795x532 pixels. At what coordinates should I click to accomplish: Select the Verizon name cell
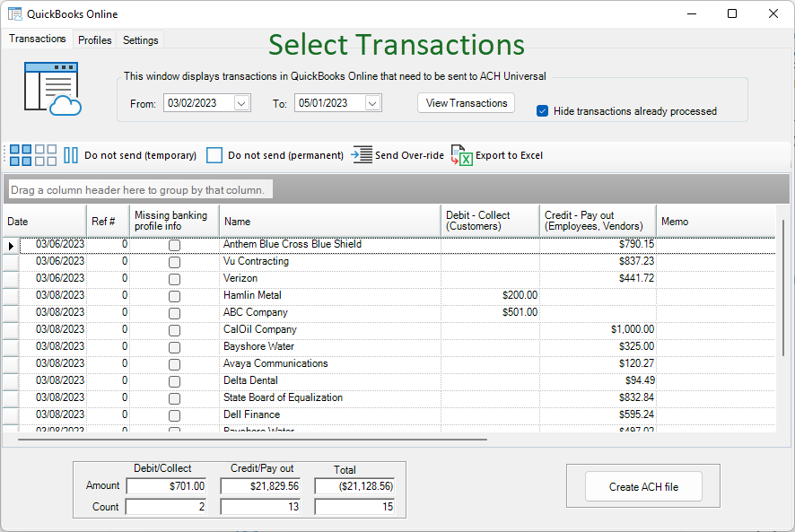[x=330, y=278]
